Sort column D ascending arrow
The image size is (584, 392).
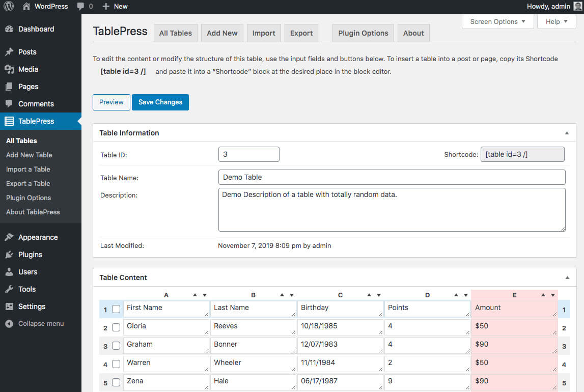[x=456, y=295]
